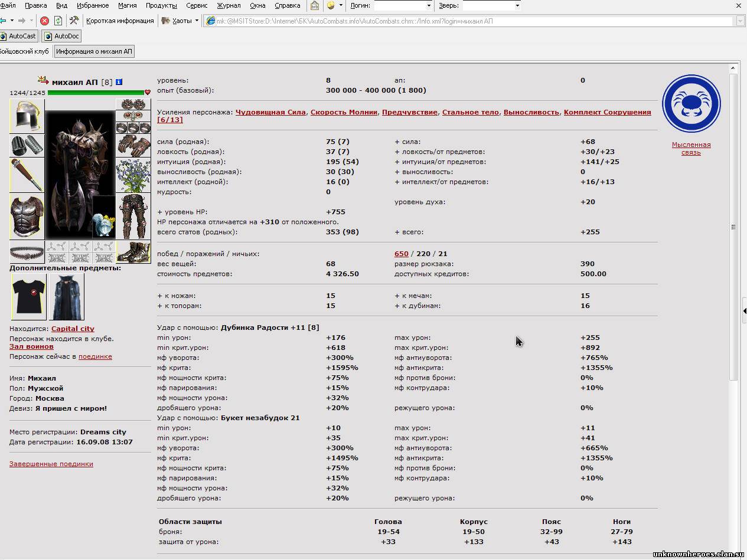Click the black T-shirt additional item
Screen dimensions: 747x560
coord(28,296)
